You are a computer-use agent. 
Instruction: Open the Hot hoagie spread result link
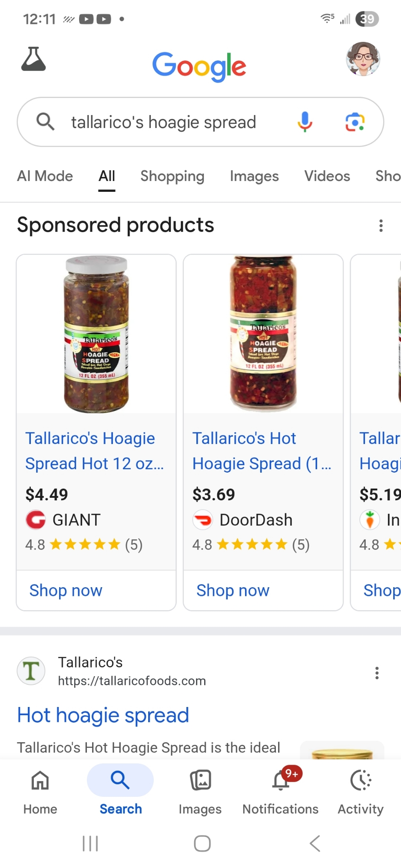point(103,715)
